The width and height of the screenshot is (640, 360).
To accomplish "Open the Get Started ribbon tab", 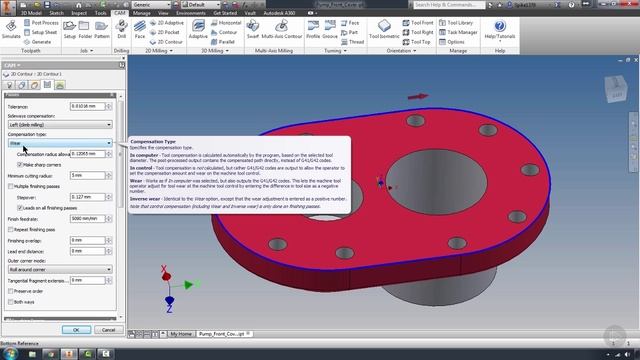I will pos(225,13).
